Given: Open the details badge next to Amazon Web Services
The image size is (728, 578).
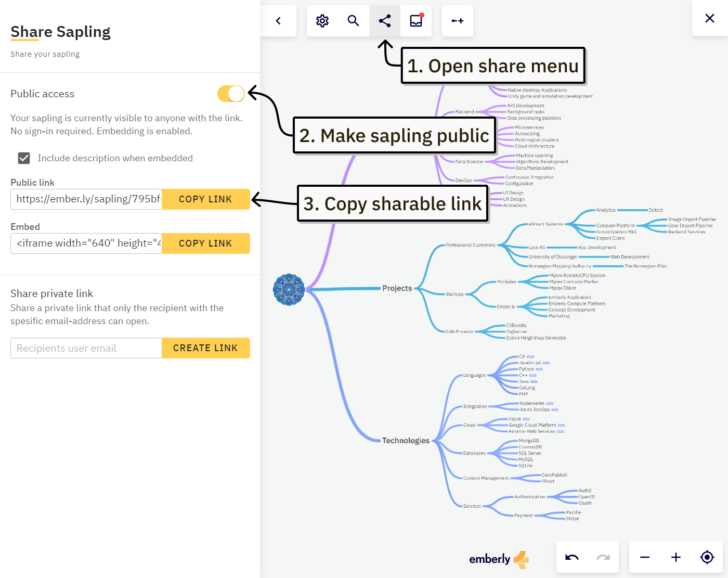Looking at the screenshot, I should click(x=560, y=432).
